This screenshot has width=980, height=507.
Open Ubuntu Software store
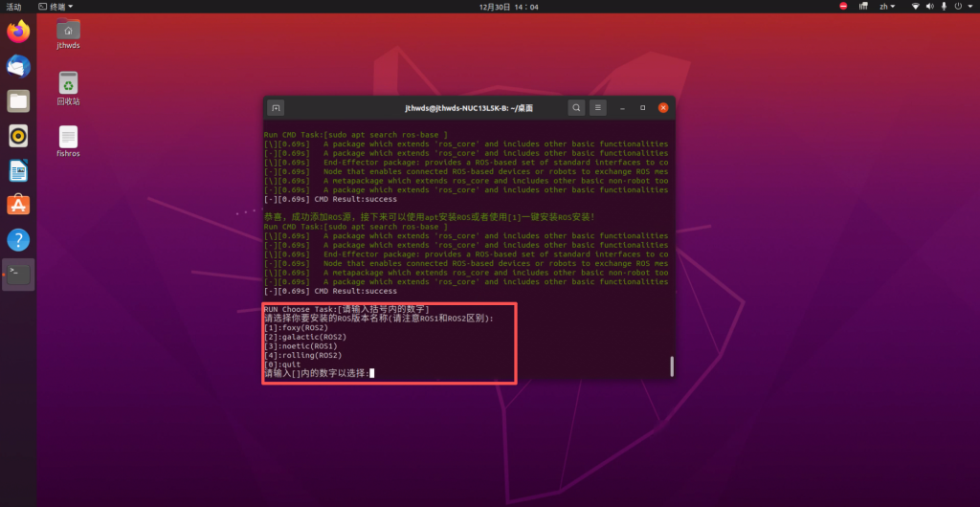18,205
